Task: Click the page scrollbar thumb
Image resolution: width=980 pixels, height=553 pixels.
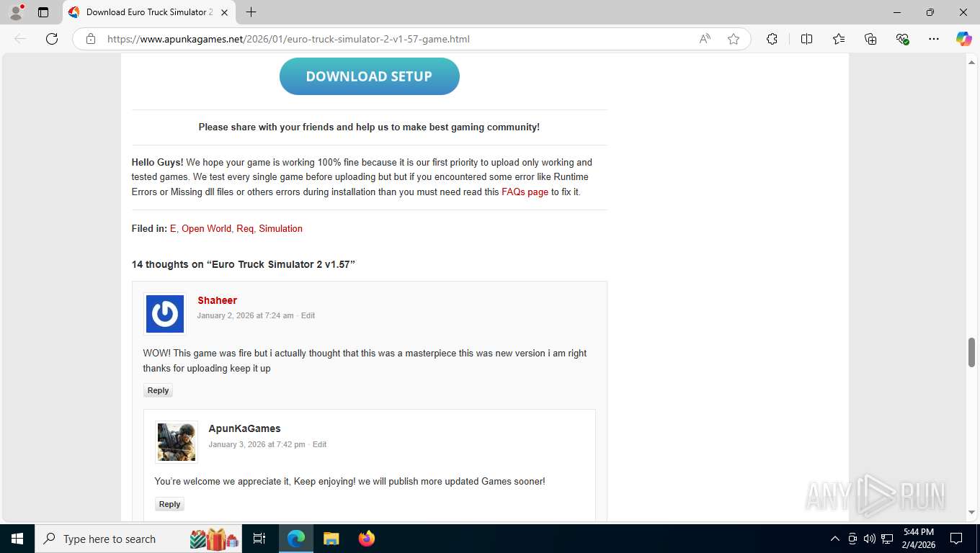Action: (x=971, y=352)
